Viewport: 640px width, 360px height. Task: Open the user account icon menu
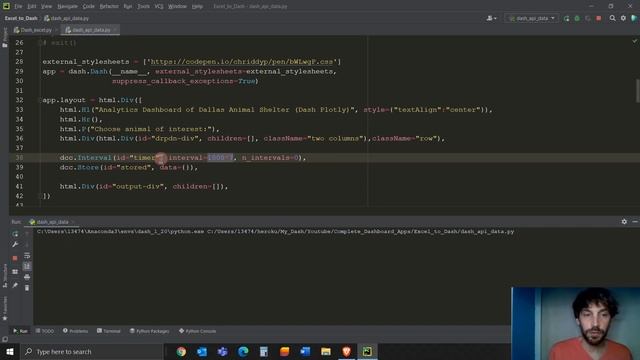[x=491, y=18]
